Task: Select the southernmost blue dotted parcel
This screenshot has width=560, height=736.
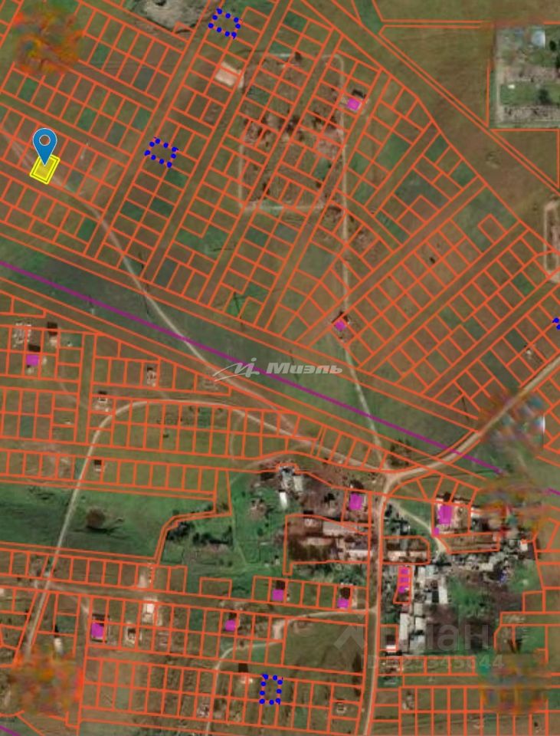Action: tap(271, 689)
